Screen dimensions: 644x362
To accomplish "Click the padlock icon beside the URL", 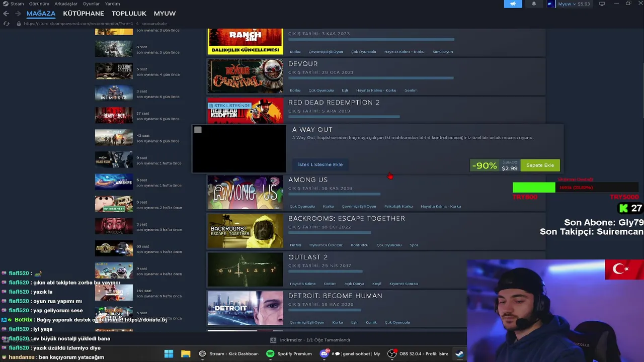I will [x=19, y=23].
